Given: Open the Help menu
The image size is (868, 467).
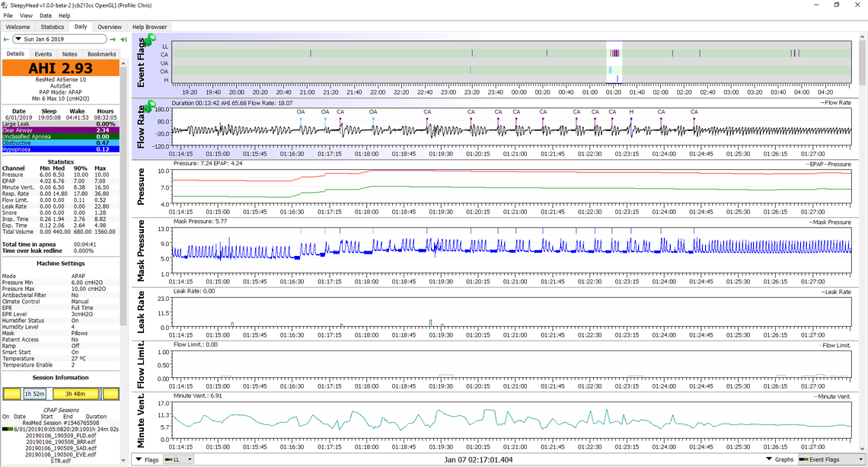Looking at the screenshot, I should (x=64, y=15).
